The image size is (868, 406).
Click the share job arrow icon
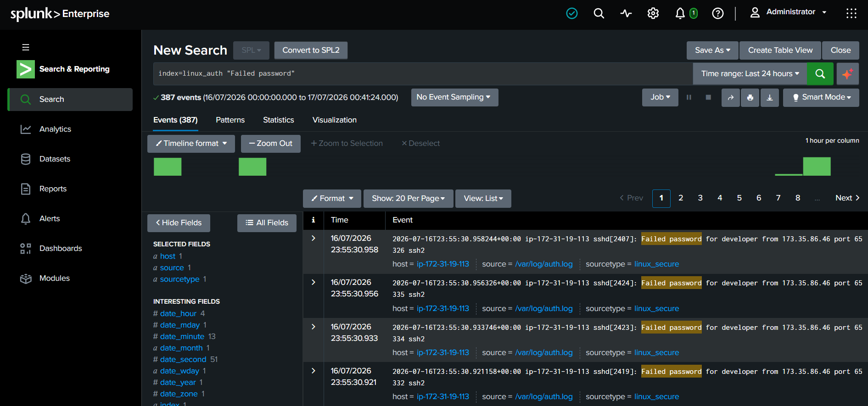click(x=730, y=97)
